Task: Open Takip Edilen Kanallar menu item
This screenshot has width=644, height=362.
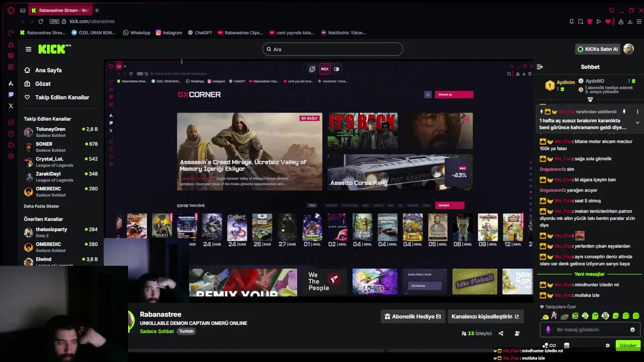Action: (57, 98)
